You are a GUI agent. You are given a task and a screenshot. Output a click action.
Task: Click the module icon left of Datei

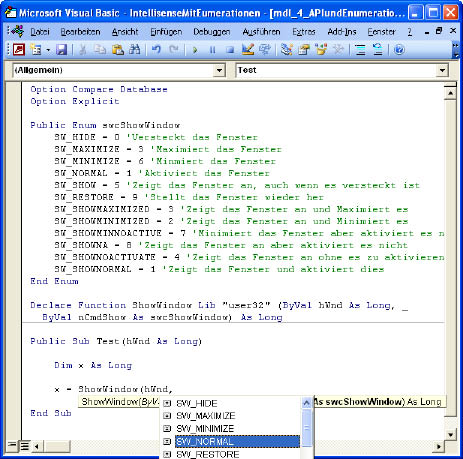pyautogui.click(x=18, y=31)
